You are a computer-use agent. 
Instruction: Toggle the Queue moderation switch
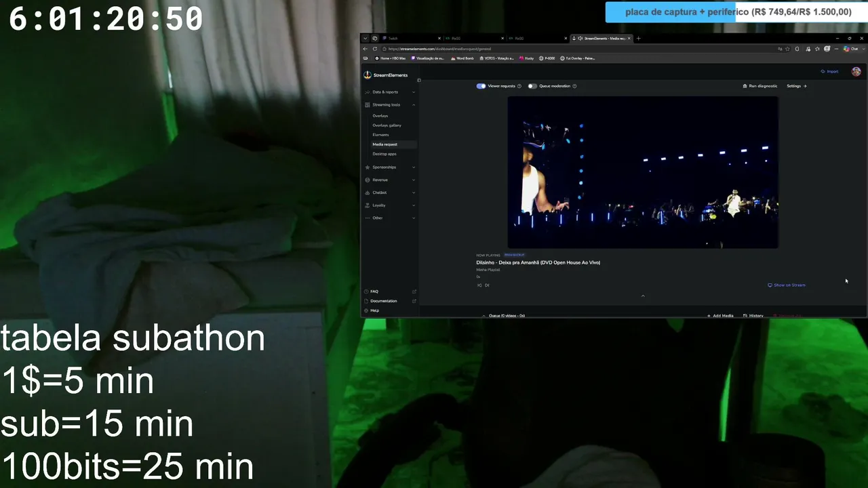(x=532, y=86)
